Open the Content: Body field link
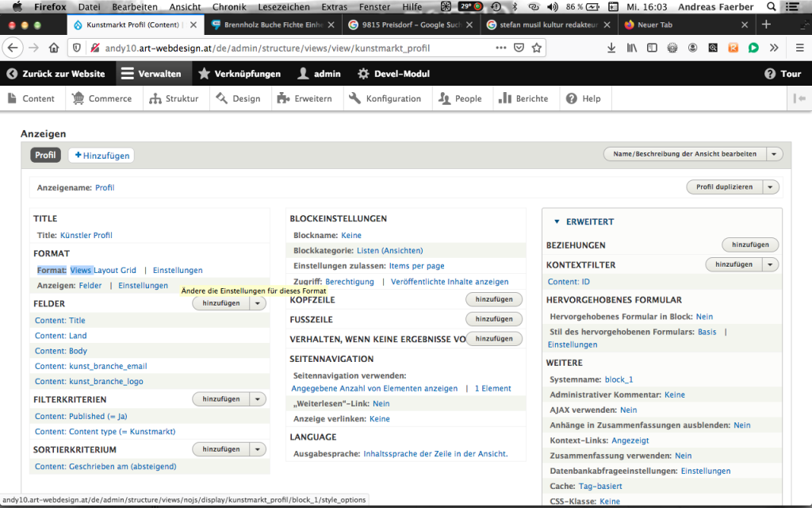 point(61,351)
